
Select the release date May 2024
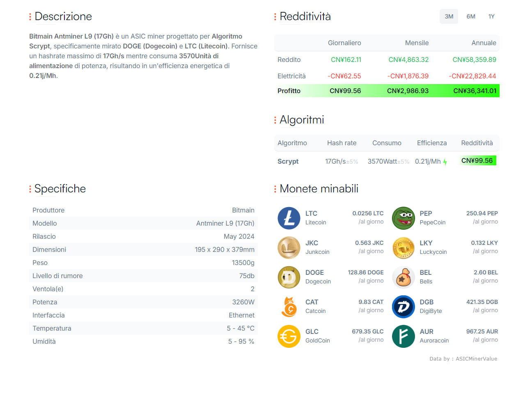(x=239, y=237)
